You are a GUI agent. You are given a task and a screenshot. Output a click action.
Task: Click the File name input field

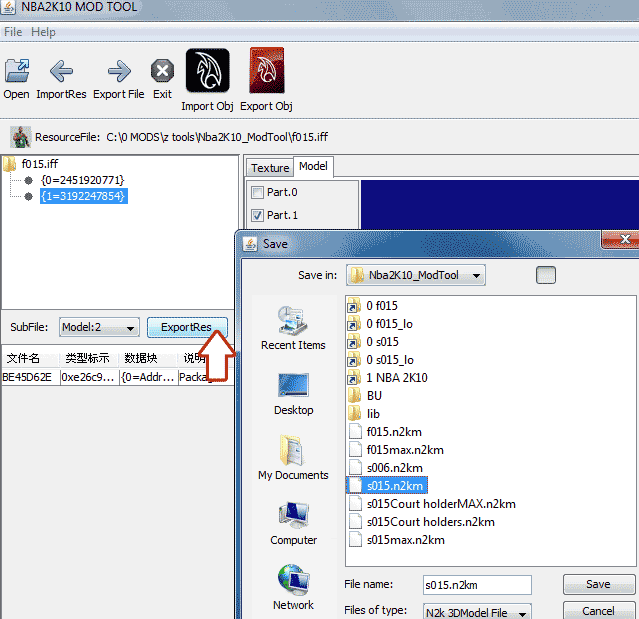[x=477, y=585]
